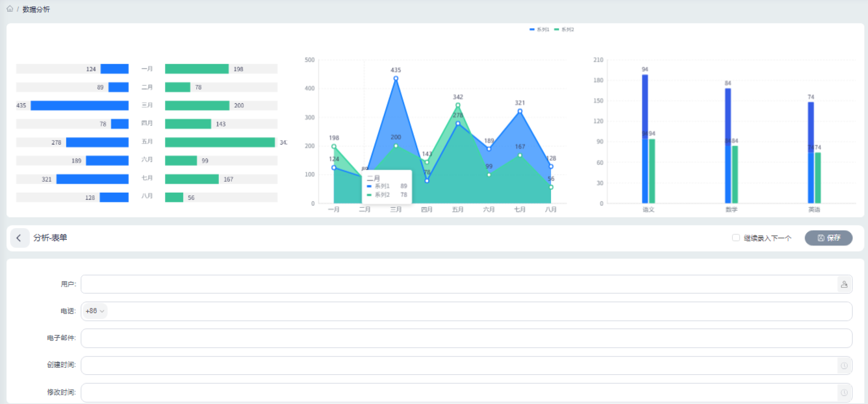Image resolution: width=868 pixels, height=404 pixels.
Task: Click the back arrow beside 分析-表单
Action: click(x=19, y=238)
